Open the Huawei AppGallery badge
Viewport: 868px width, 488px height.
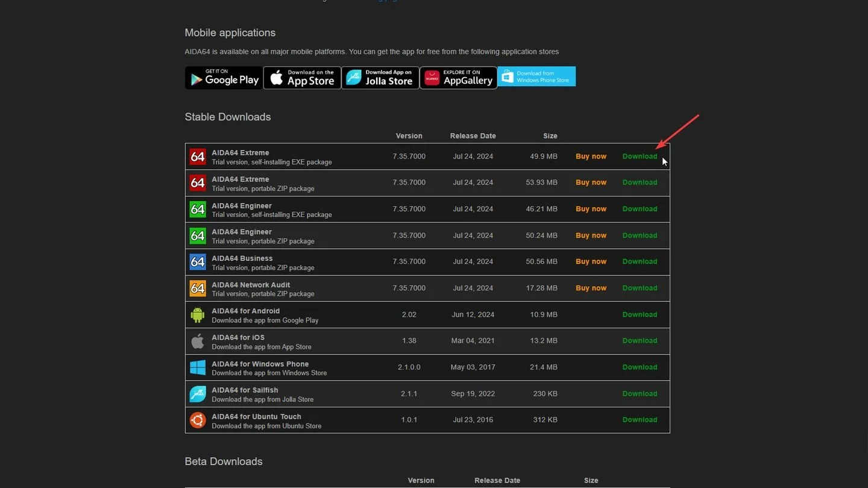pyautogui.click(x=459, y=78)
